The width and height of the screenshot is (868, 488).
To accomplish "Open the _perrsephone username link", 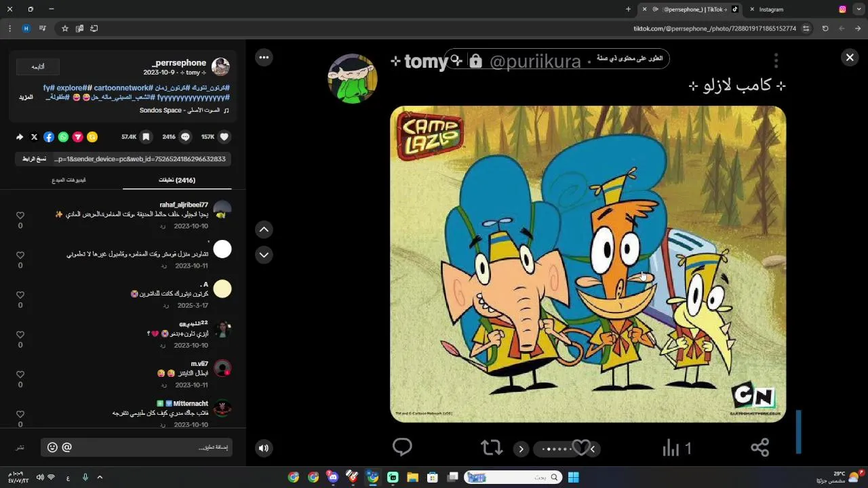I will point(179,62).
